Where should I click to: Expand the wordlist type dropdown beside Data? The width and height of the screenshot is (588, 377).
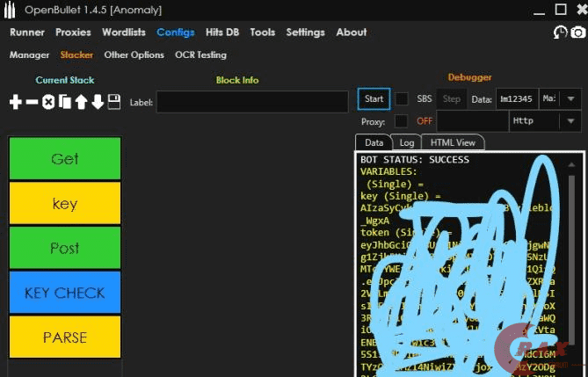coord(570,98)
